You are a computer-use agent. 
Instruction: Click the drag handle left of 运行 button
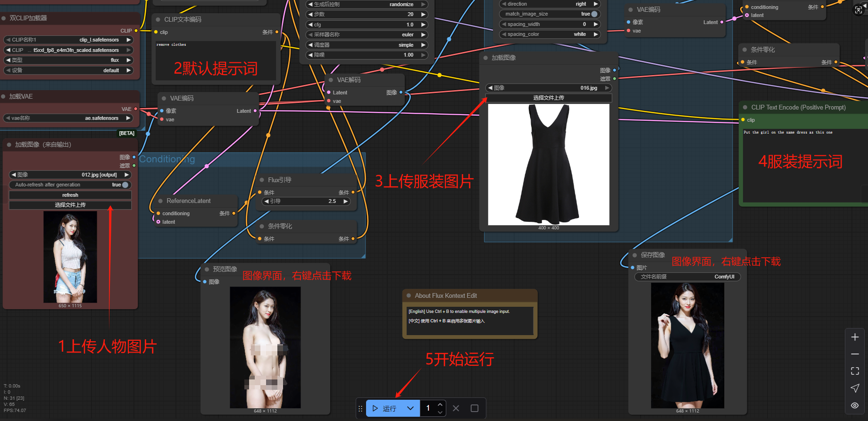[360, 409]
